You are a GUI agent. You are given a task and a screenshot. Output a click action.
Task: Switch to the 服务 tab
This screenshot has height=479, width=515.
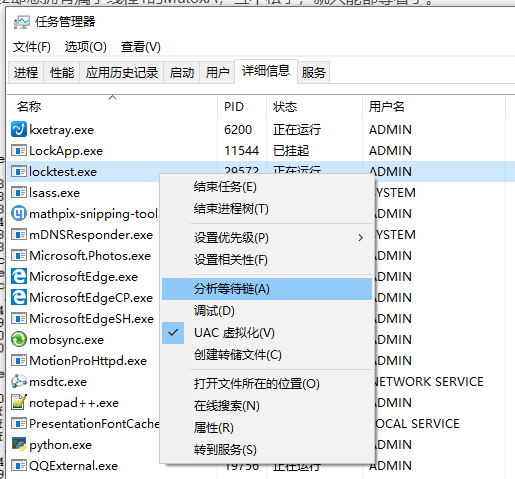[314, 72]
